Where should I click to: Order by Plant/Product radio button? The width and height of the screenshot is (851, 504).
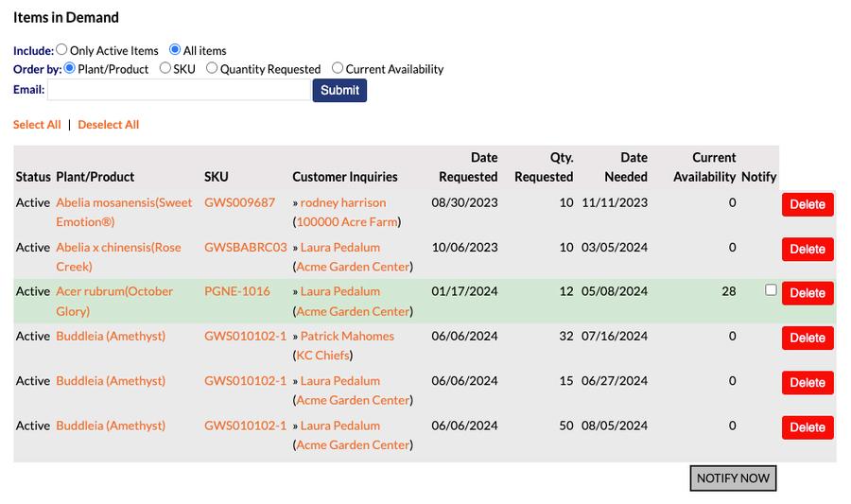70,68
